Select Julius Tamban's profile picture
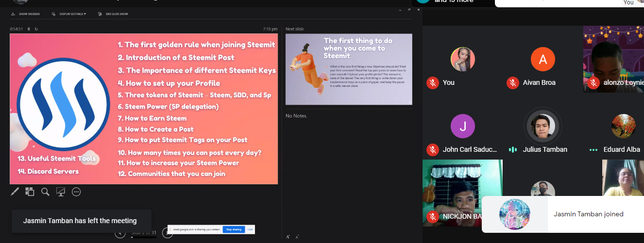 tap(542, 126)
